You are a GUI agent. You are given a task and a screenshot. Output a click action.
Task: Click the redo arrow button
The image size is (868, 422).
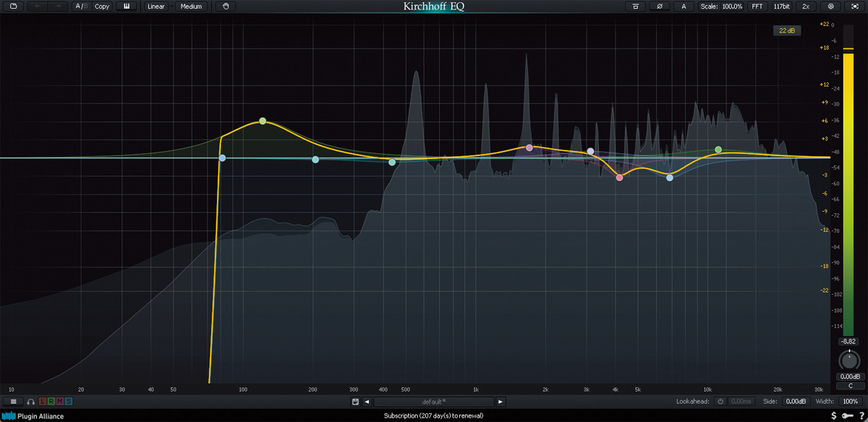[59, 7]
